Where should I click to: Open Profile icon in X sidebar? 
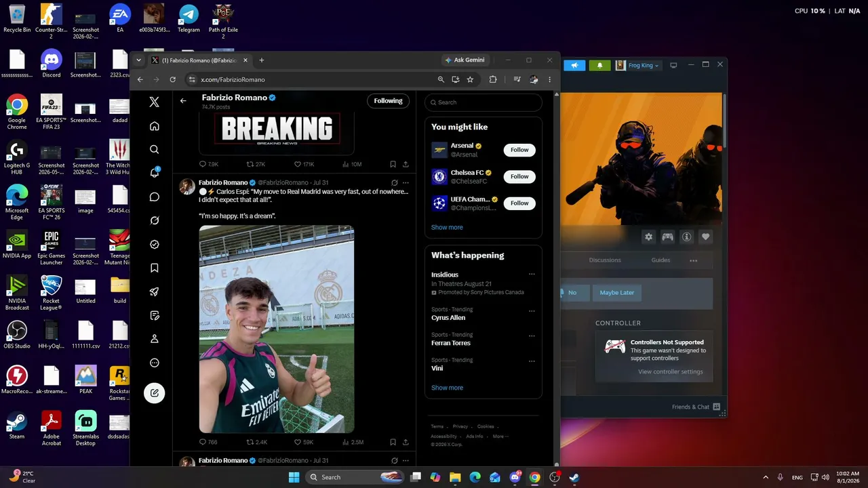pos(155,339)
